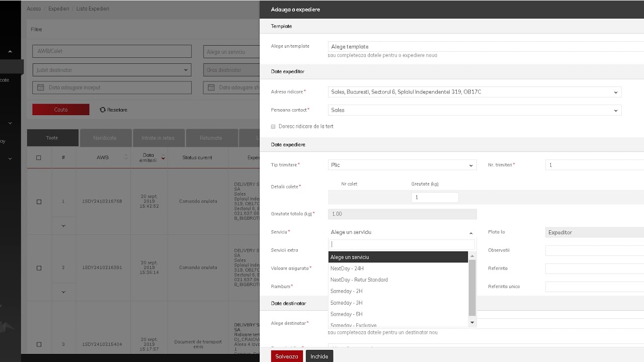Go to Expedieri breadcrumb
644x362 pixels.
(x=59, y=9)
